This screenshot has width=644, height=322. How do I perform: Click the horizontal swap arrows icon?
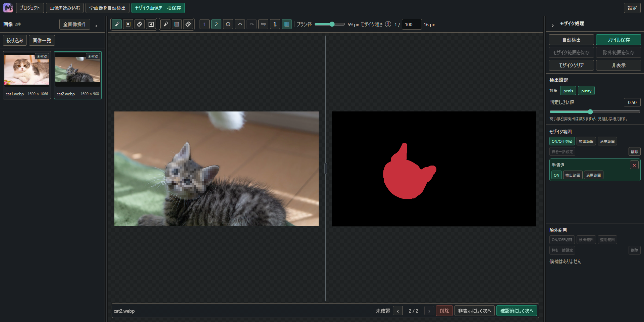tap(263, 24)
